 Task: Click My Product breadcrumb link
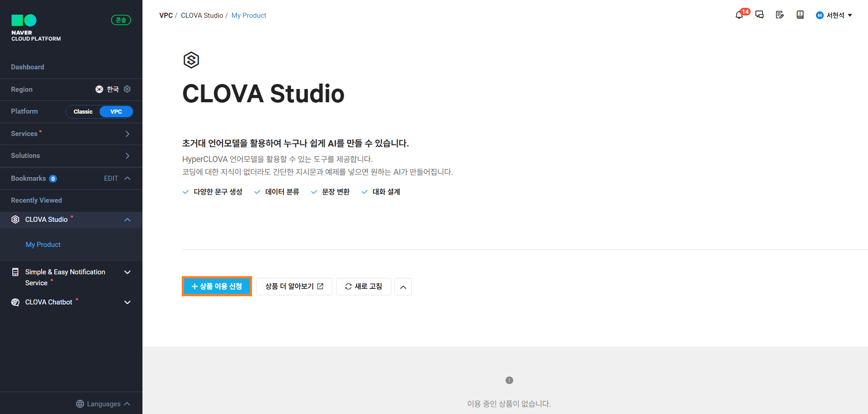tap(249, 16)
